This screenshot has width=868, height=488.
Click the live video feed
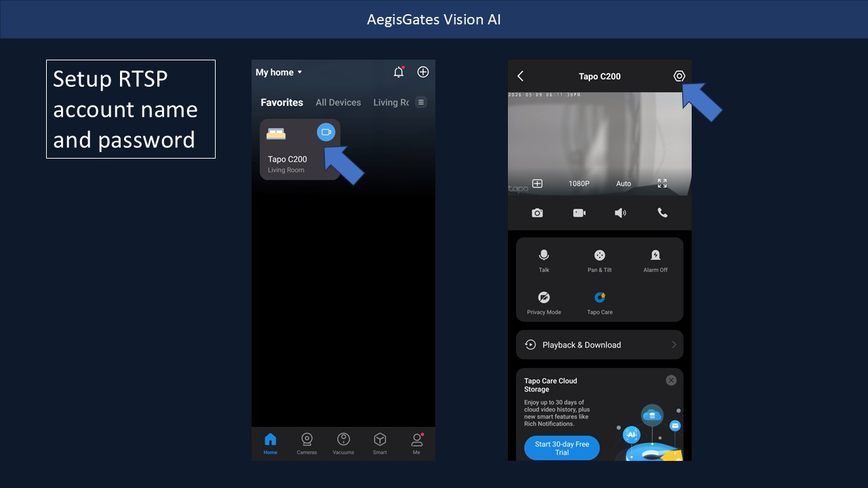pyautogui.click(x=599, y=144)
